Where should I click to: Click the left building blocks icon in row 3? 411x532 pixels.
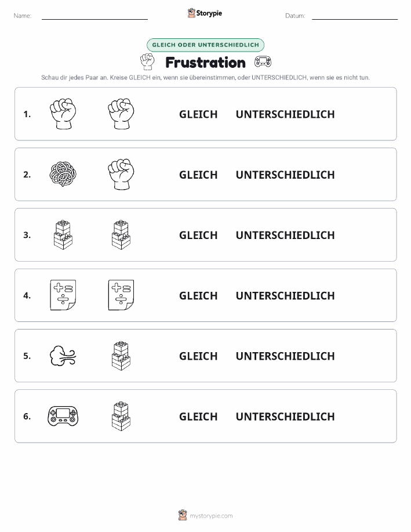tap(63, 235)
